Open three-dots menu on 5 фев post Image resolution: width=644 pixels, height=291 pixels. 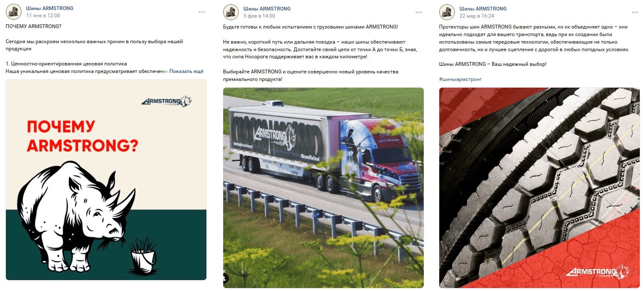[419, 12]
